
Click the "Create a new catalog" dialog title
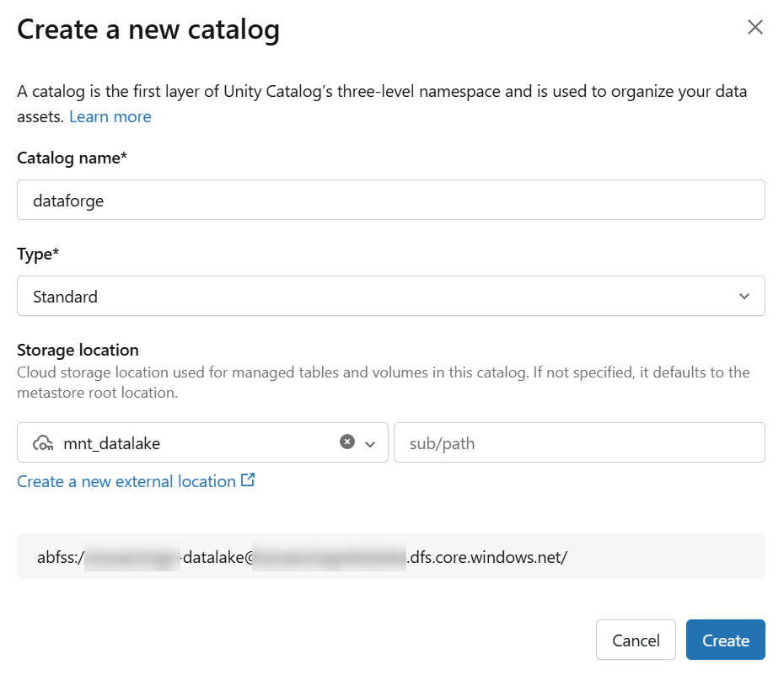click(148, 29)
